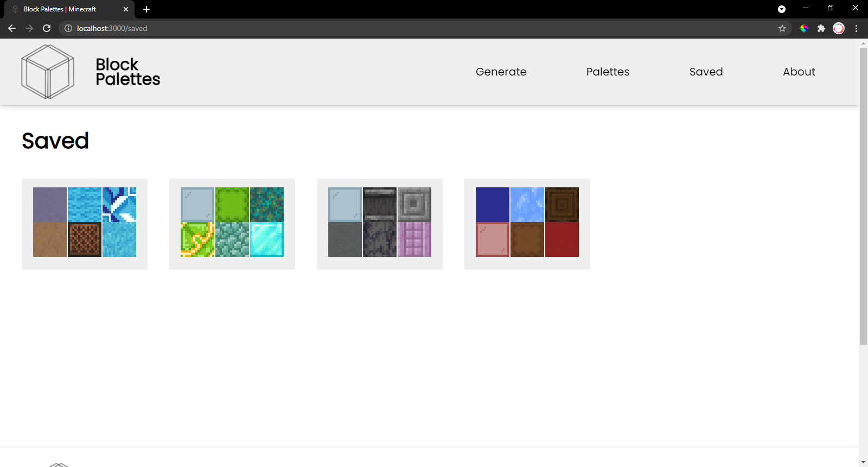868x467 pixels.
Task: Open the first saved palette with blue ice blocks
Action: click(x=85, y=224)
